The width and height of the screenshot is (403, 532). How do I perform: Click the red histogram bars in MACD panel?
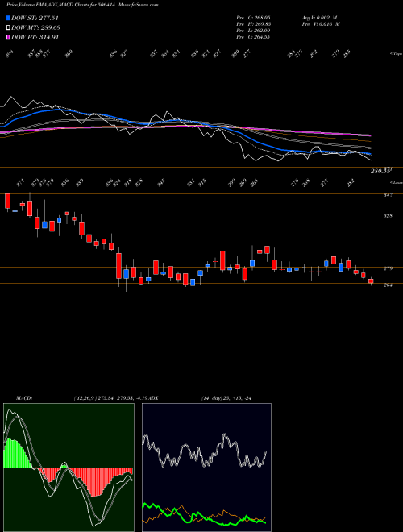point(95,482)
